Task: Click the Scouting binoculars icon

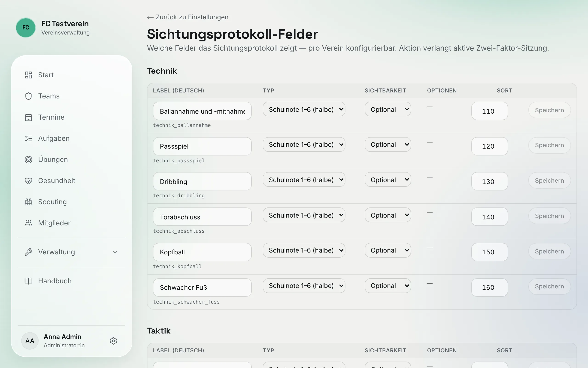Action: [x=28, y=202]
